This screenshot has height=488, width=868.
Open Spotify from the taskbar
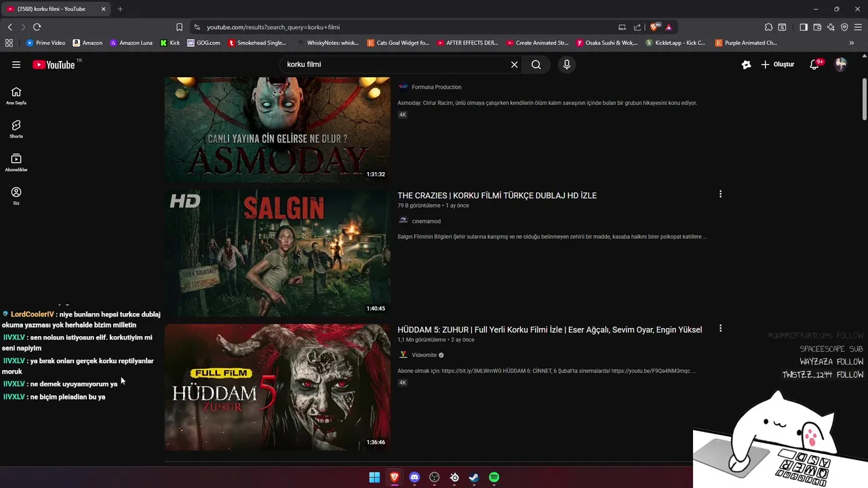pos(494,477)
